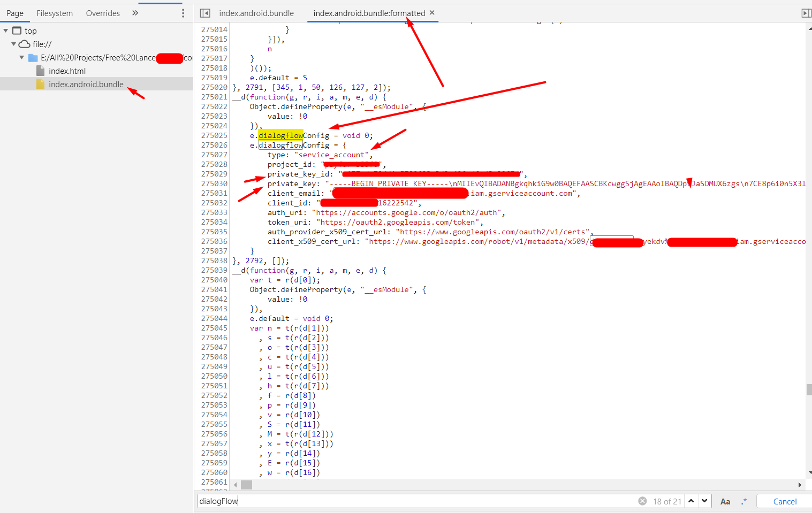
Task: Click line number 275025 in gutter
Action: [214, 135]
